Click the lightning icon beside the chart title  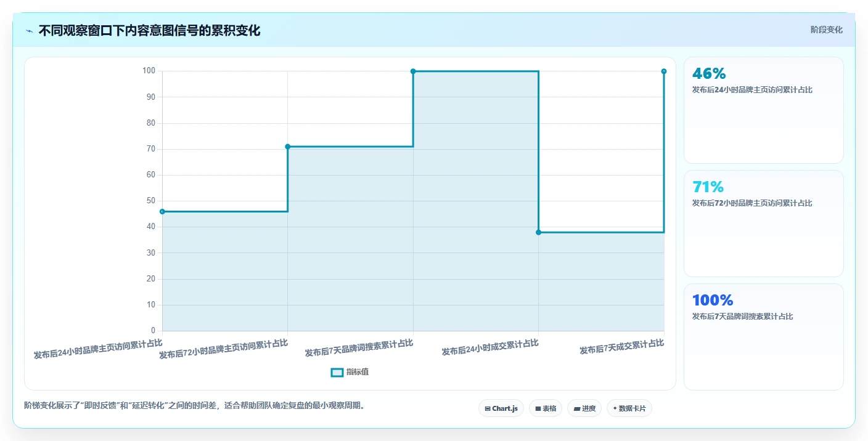click(30, 31)
